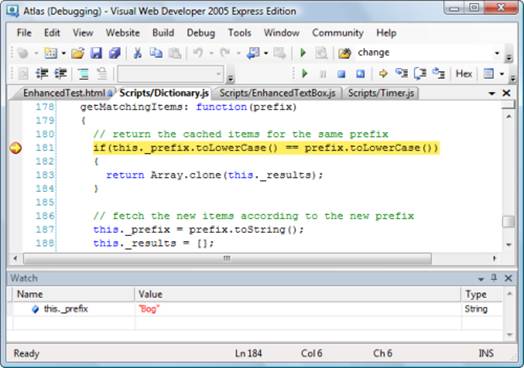This screenshot has height=368, width=524.
Task: Open the Help menu
Action: point(386,33)
